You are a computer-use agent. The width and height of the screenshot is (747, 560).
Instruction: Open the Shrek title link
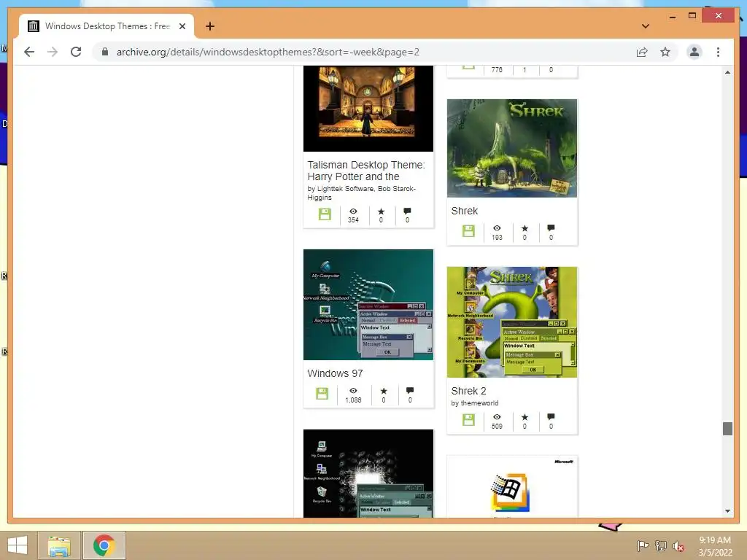click(x=464, y=211)
